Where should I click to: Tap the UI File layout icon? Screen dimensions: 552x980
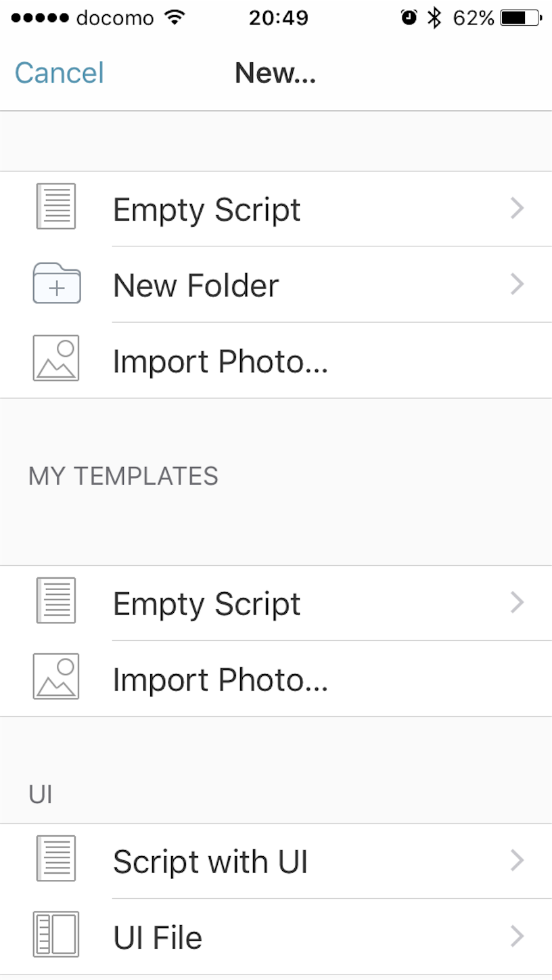coord(56,935)
